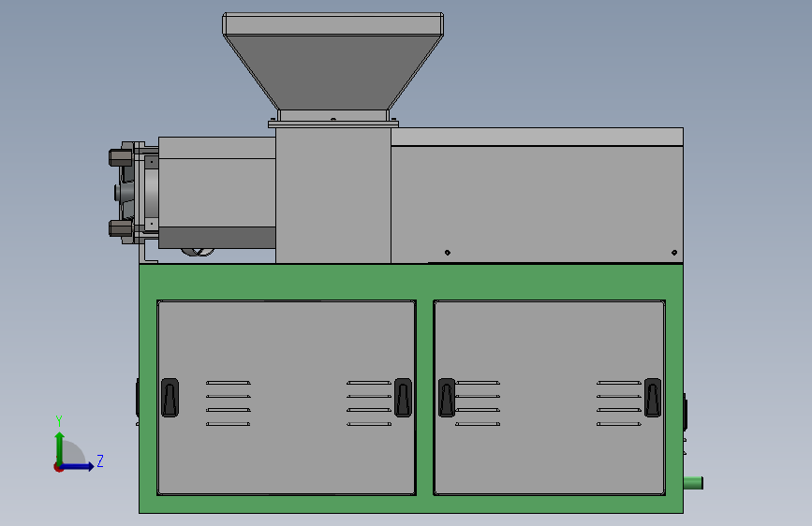
Task: Click the right handle on the left door
Action: click(403, 398)
